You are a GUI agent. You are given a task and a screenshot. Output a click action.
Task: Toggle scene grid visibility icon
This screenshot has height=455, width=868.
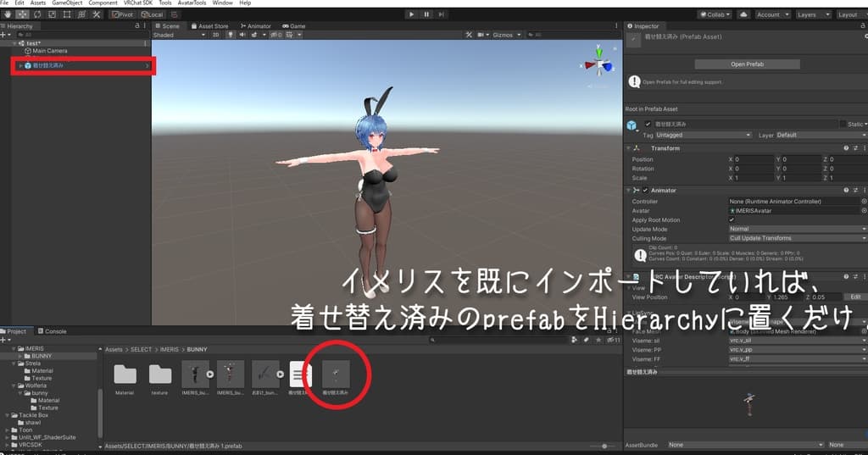point(290,35)
